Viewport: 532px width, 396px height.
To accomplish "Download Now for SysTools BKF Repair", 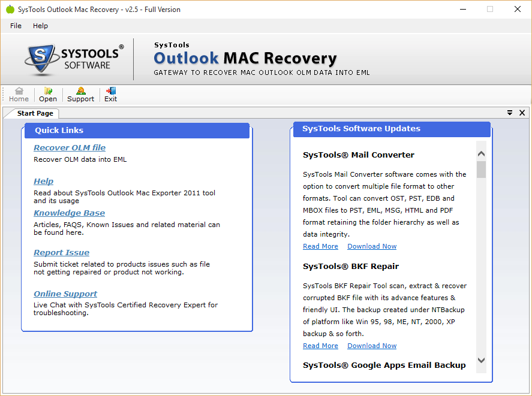I will 372,346.
